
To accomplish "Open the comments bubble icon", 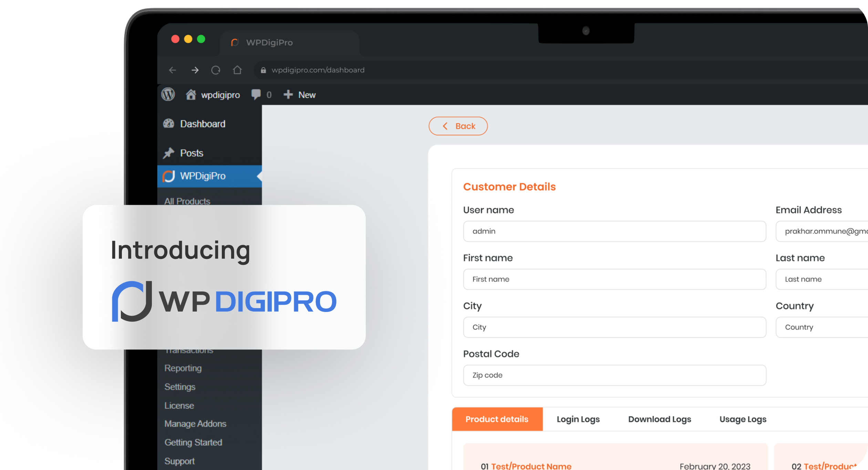I will 256,94.
